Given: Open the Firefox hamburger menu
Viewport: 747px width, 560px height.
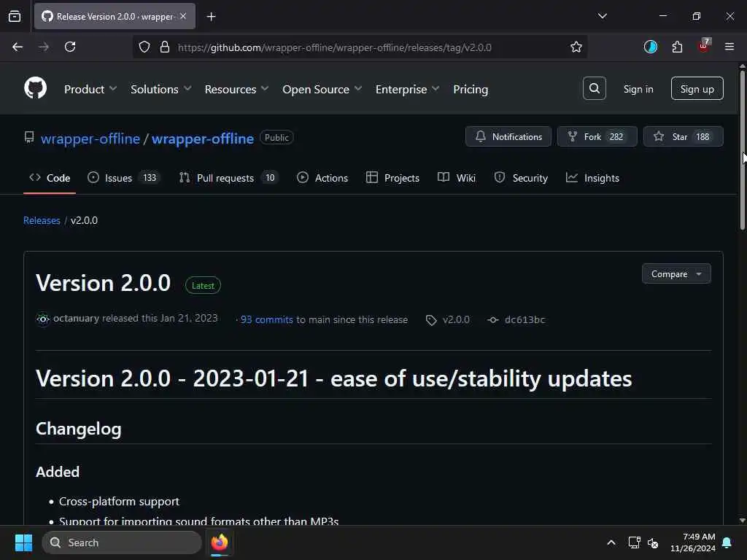Looking at the screenshot, I should click(x=729, y=47).
